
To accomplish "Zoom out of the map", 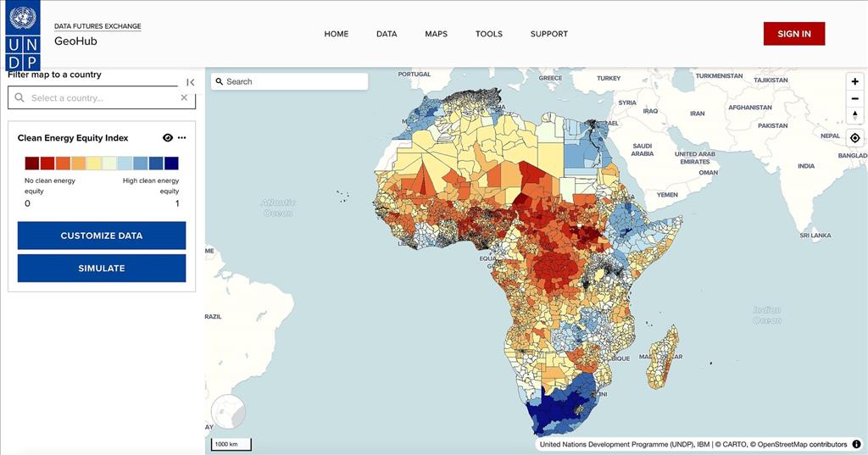I will tap(854, 98).
